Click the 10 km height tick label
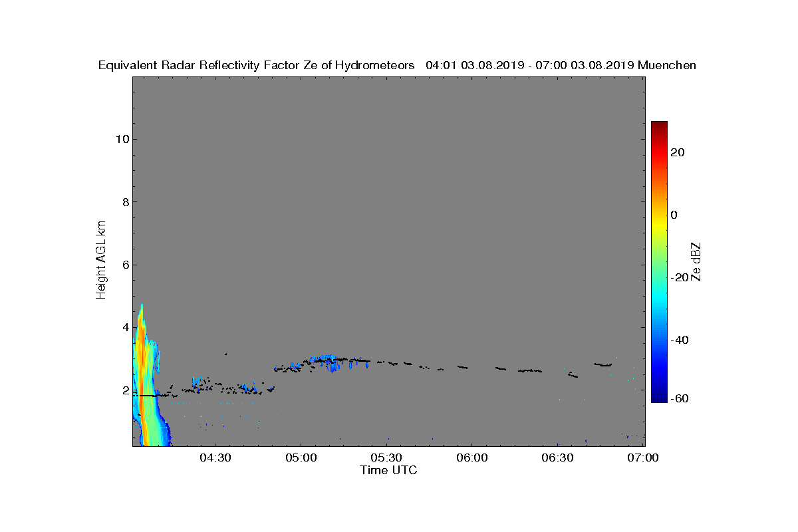The width and height of the screenshot is (798, 532). (120, 139)
